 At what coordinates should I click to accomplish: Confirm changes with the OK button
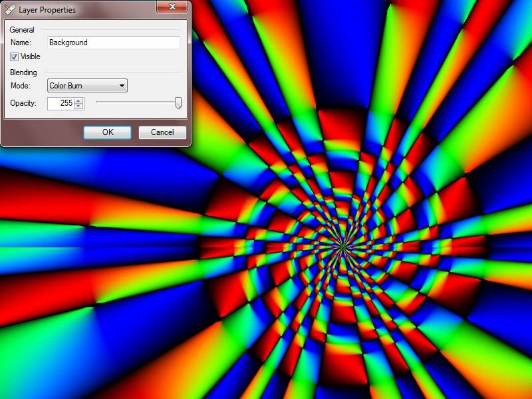[108, 132]
